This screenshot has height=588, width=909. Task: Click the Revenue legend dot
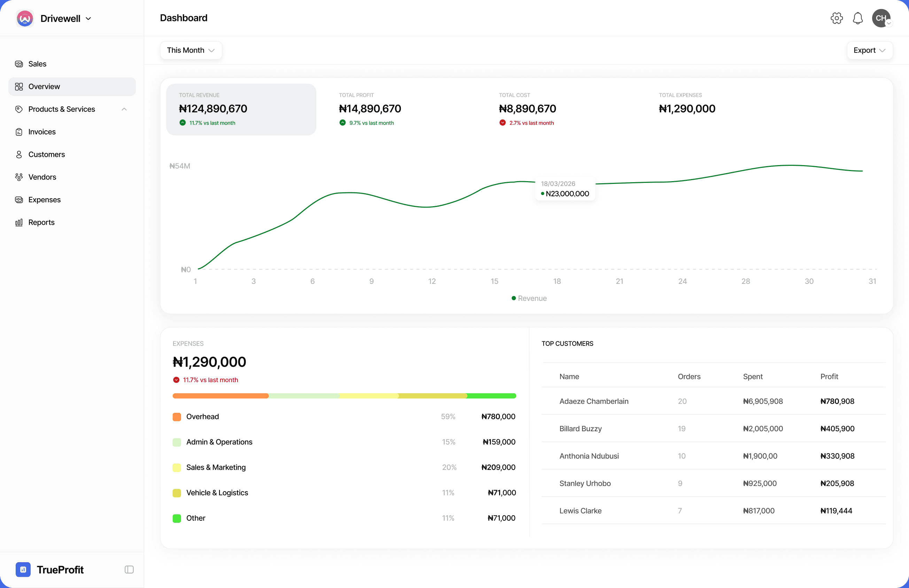coord(514,298)
